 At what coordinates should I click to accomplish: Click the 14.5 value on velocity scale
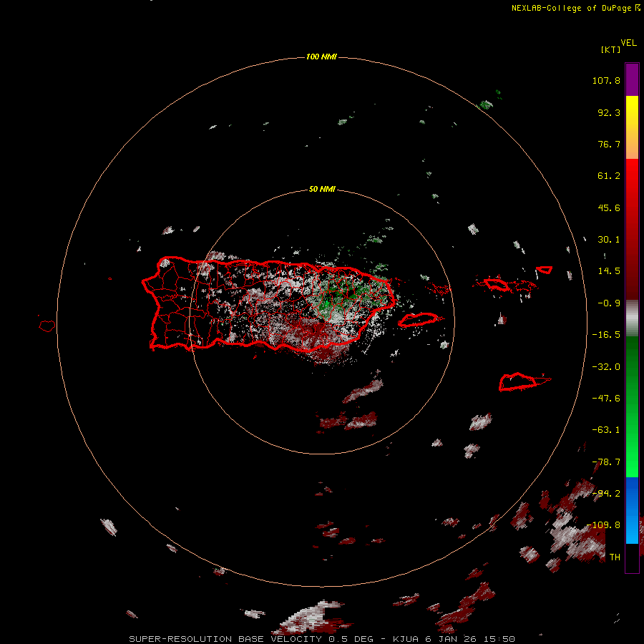[609, 271]
